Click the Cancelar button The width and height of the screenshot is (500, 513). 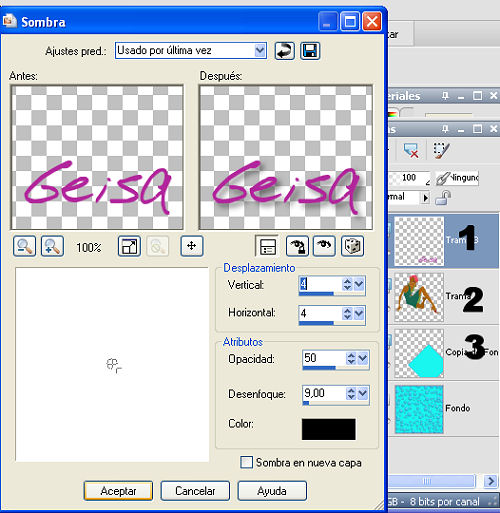click(195, 491)
